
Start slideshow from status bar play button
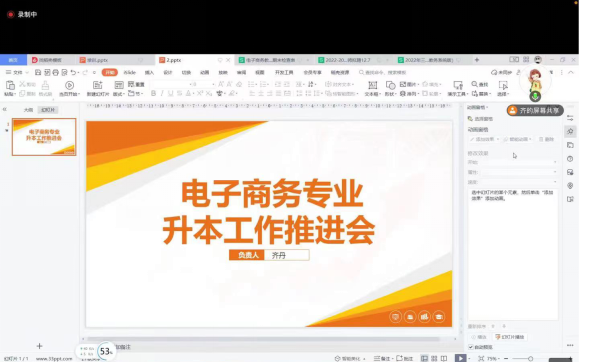coord(460,358)
